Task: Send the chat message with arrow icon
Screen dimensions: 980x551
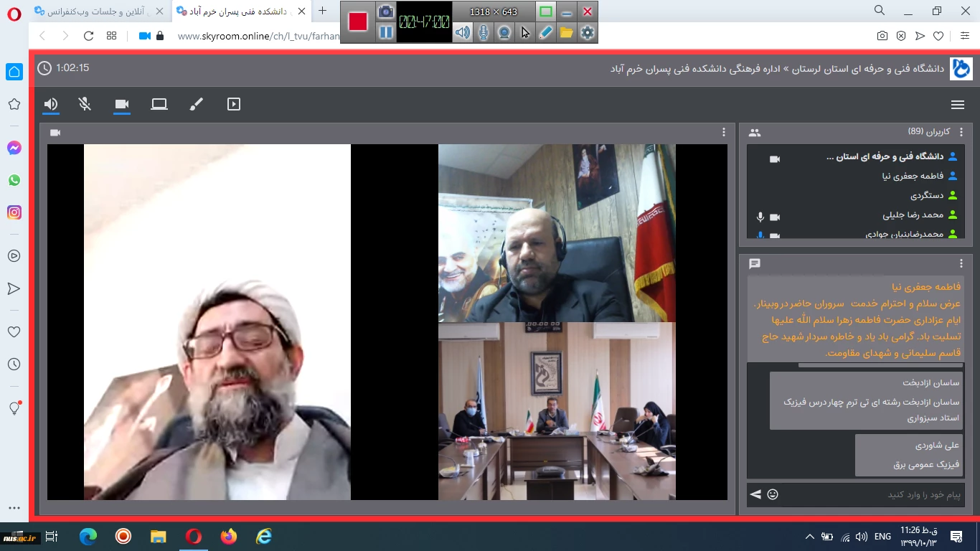Action: [755, 494]
